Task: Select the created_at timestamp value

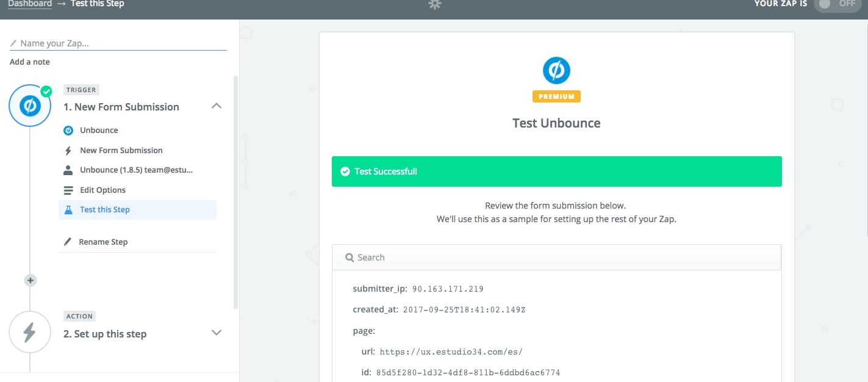Action: [464, 310]
